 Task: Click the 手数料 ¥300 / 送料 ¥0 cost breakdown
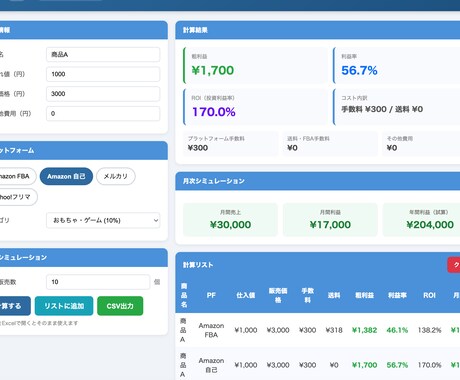coord(382,109)
